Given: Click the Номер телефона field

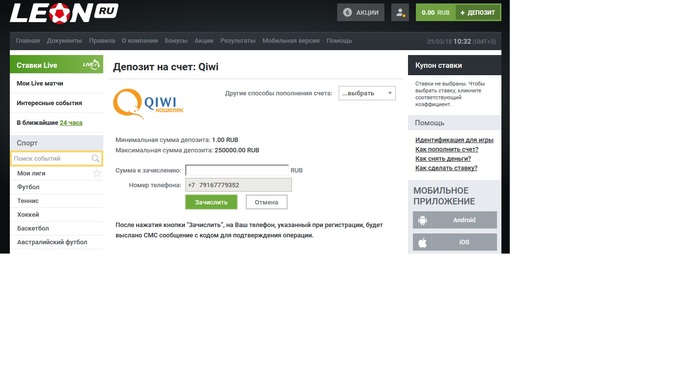Looking at the screenshot, I should 238,185.
